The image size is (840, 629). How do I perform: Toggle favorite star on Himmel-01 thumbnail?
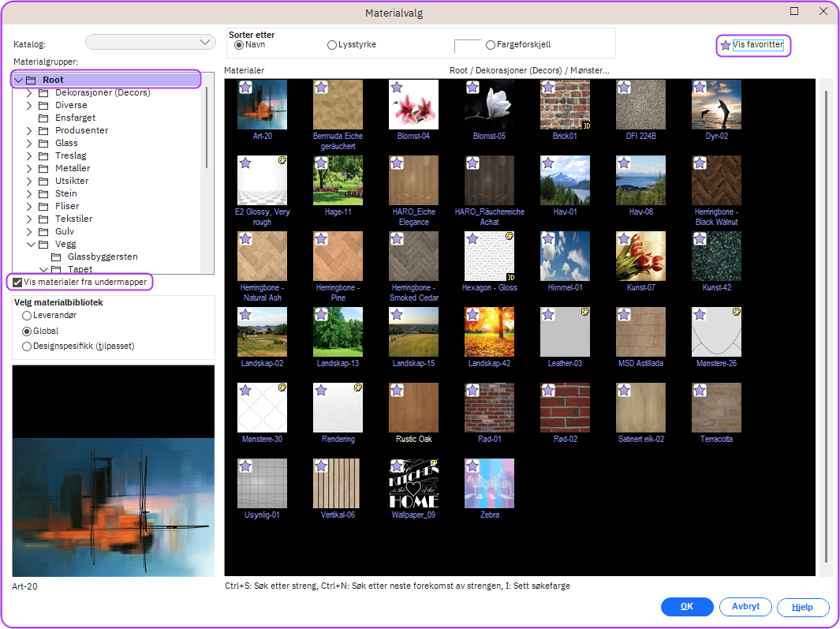pos(549,239)
